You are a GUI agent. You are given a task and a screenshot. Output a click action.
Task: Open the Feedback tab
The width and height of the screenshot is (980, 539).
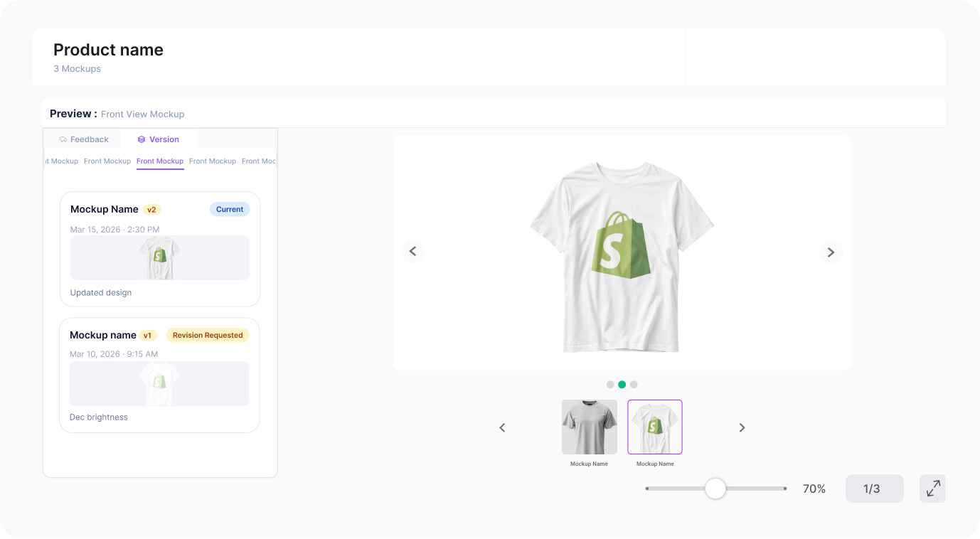point(84,139)
